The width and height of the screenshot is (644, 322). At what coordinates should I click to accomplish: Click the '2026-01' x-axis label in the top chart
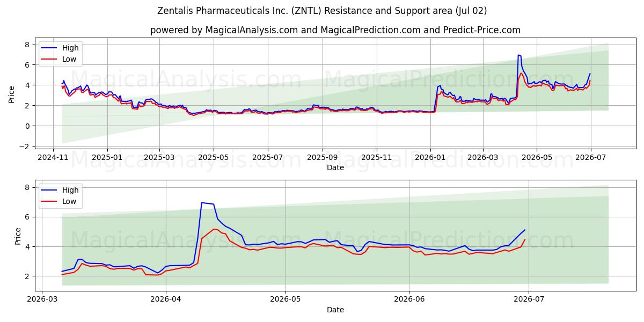430,158
